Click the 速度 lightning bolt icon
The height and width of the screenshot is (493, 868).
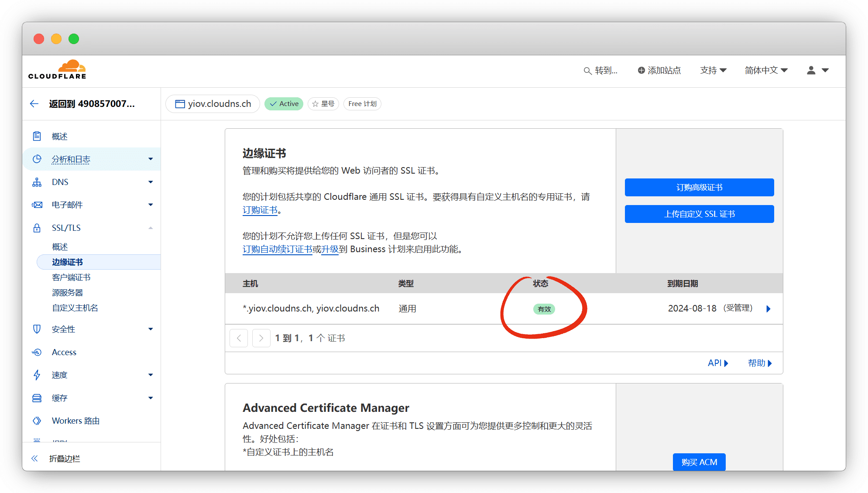(37, 375)
